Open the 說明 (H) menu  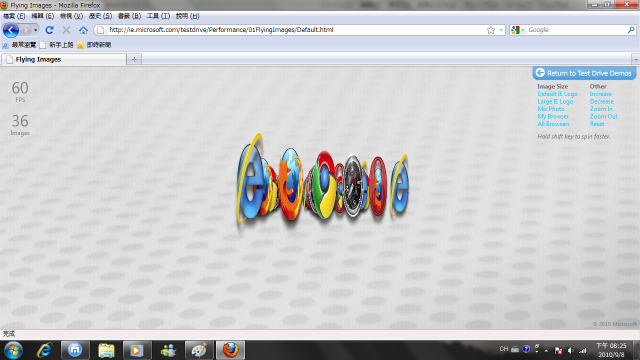click(x=187, y=16)
